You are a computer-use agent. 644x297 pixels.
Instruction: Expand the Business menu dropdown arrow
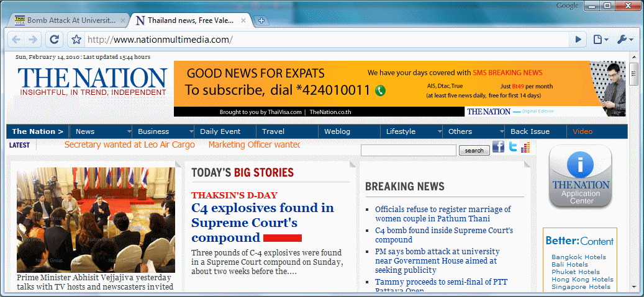tap(191, 131)
